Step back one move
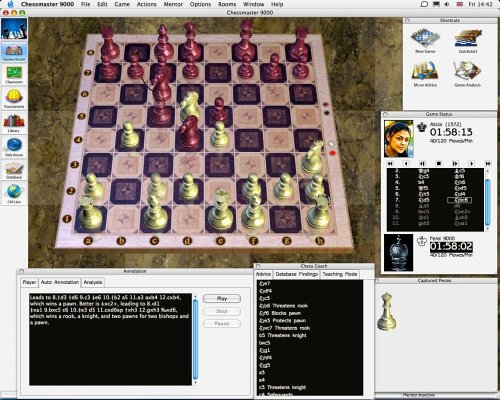 tap(406, 164)
